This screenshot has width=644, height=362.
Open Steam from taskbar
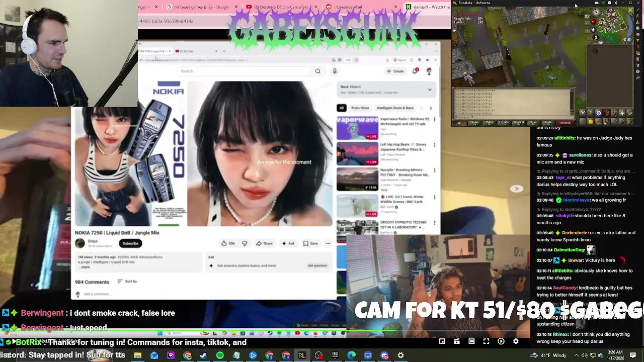coord(203,355)
